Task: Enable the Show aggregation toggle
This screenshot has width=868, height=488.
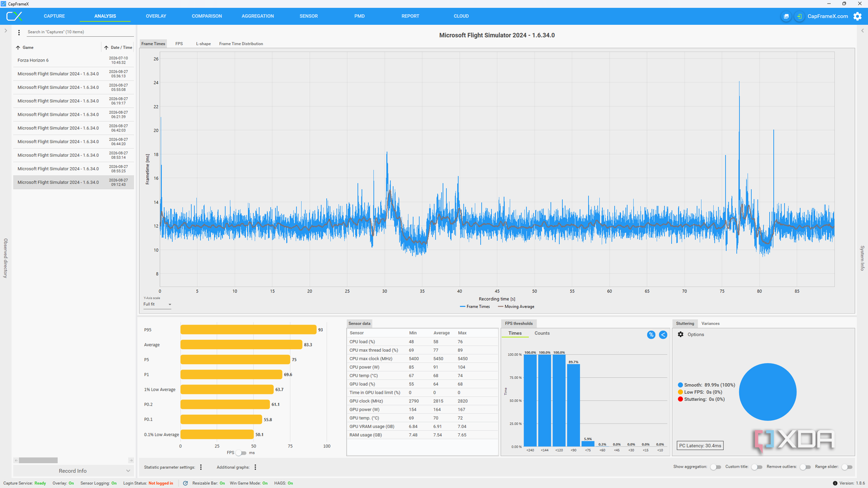Action: 715,467
